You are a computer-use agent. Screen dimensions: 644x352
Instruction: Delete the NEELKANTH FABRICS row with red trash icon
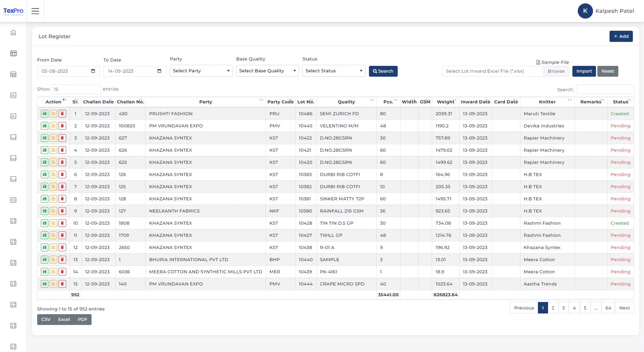coord(62,211)
